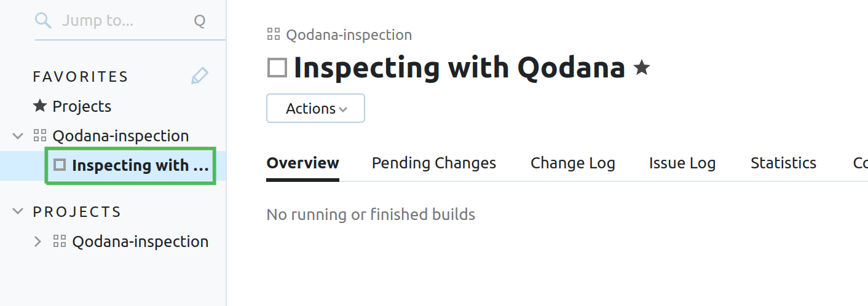Open the Change Log tab
The image size is (868, 306).
pos(572,163)
